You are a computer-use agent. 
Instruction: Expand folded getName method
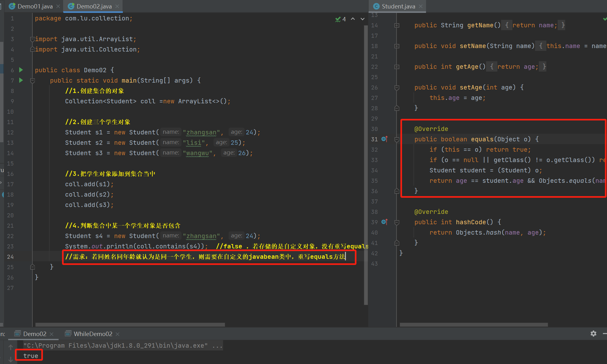(397, 25)
